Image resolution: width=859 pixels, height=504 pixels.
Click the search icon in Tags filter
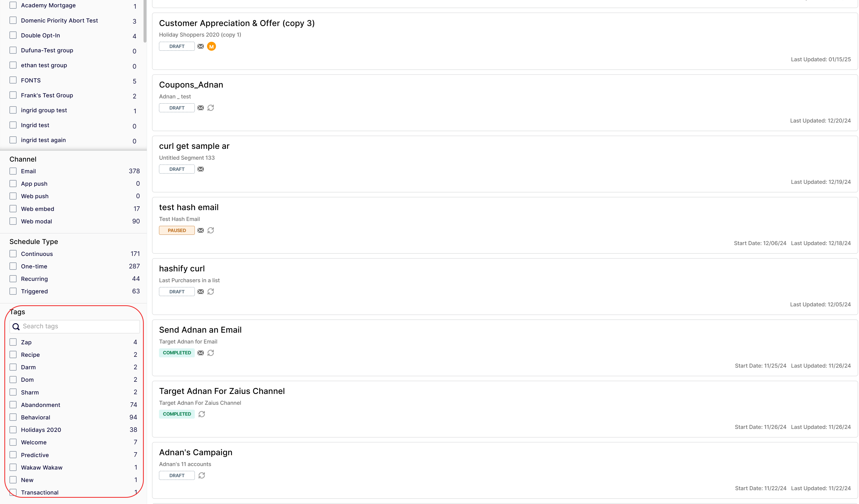point(16,327)
